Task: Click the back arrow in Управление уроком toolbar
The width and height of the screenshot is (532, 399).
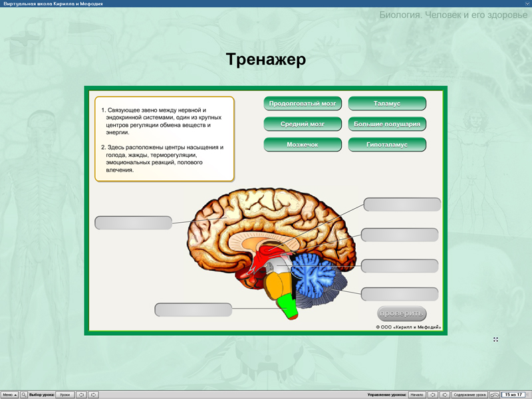Action: tap(434, 394)
